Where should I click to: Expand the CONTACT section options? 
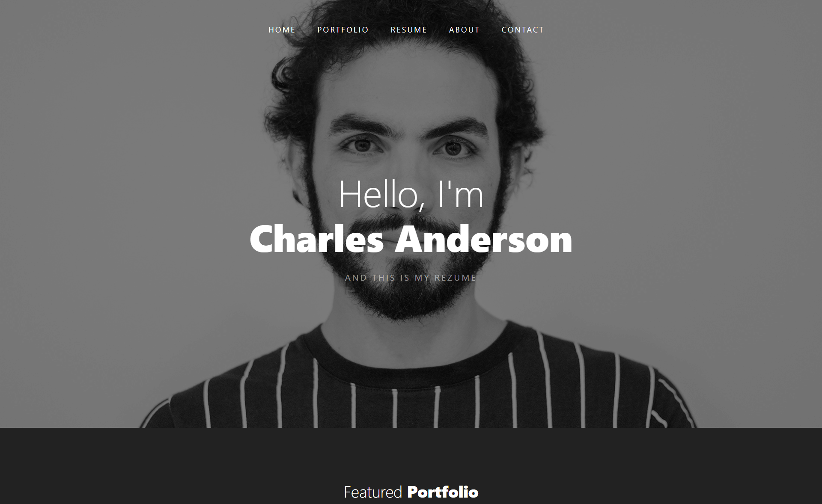[522, 29]
